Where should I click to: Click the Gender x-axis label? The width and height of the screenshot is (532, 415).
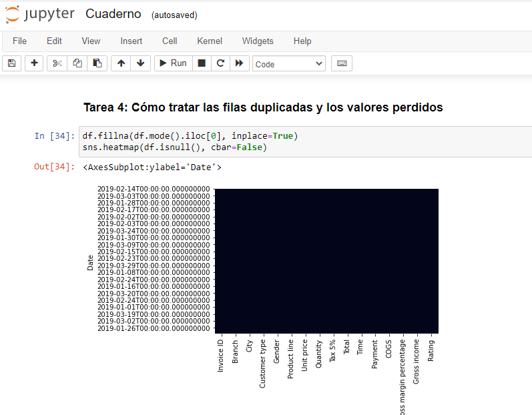[x=276, y=352]
